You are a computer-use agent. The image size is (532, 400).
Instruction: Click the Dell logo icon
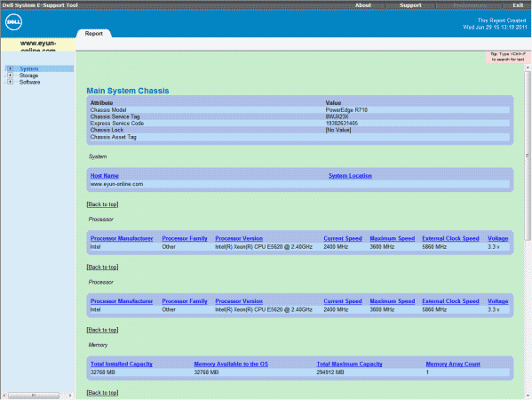click(13, 22)
